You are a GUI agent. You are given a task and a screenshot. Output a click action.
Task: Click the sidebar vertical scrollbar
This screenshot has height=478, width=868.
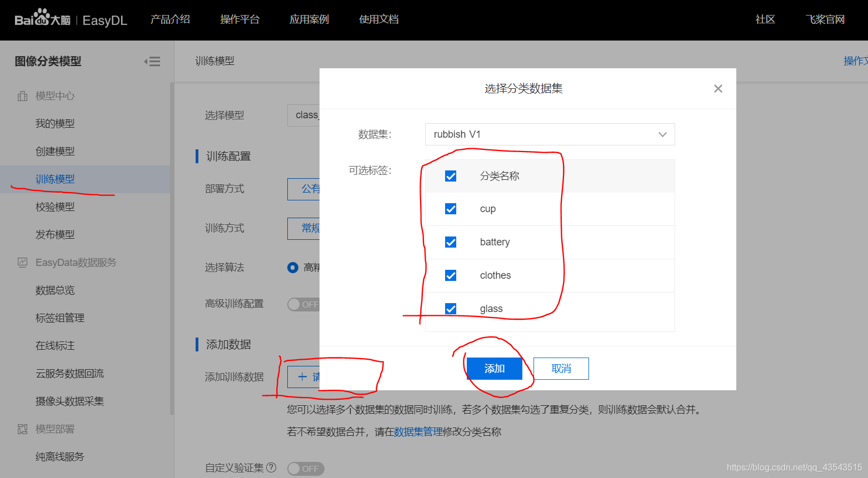point(172,249)
